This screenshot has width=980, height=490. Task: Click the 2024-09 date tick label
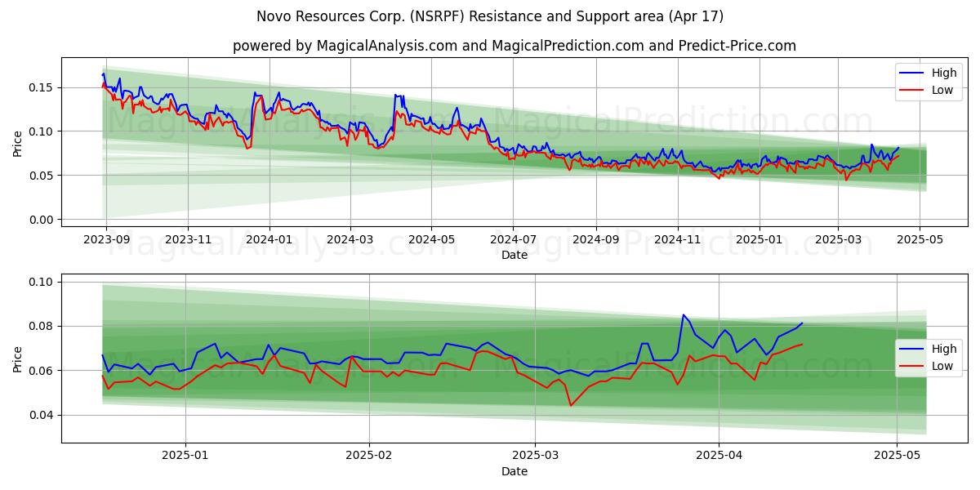(595, 240)
